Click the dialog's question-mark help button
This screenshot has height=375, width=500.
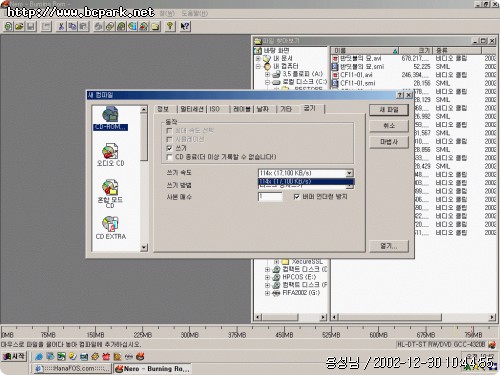(400, 95)
